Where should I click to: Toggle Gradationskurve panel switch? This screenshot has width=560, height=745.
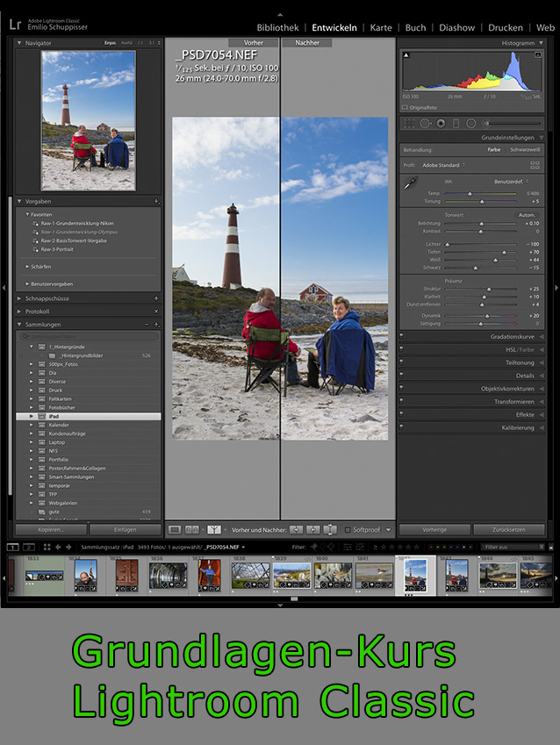pos(402,336)
